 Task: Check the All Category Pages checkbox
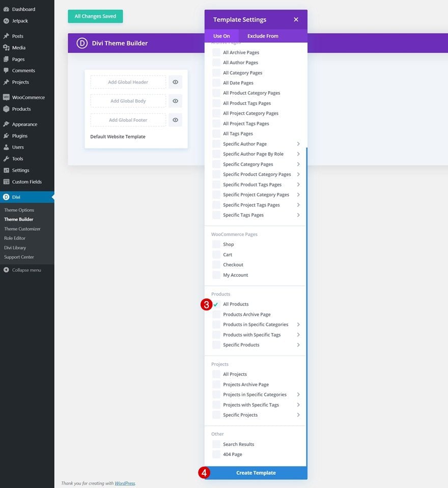(216, 73)
